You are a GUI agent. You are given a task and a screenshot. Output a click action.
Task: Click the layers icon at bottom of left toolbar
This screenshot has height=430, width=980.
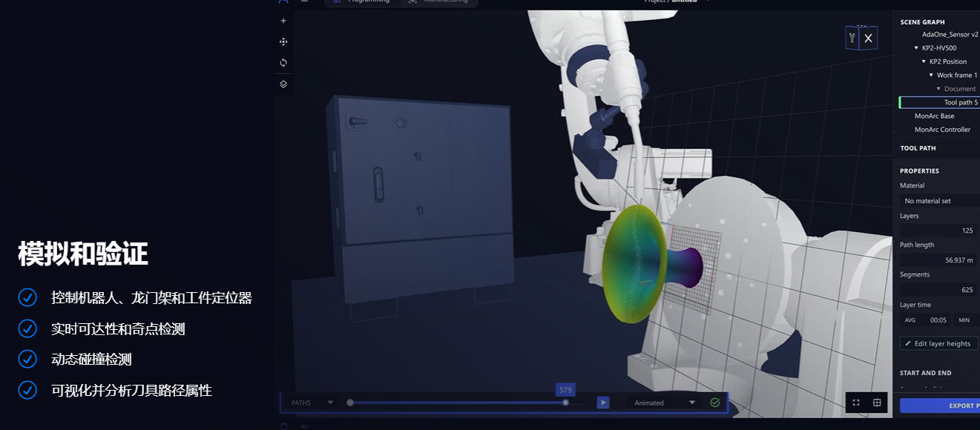tap(283, 84)
